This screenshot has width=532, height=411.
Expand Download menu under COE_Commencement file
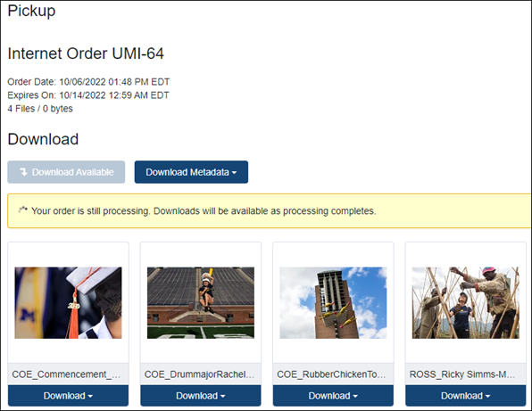point(68,396)
